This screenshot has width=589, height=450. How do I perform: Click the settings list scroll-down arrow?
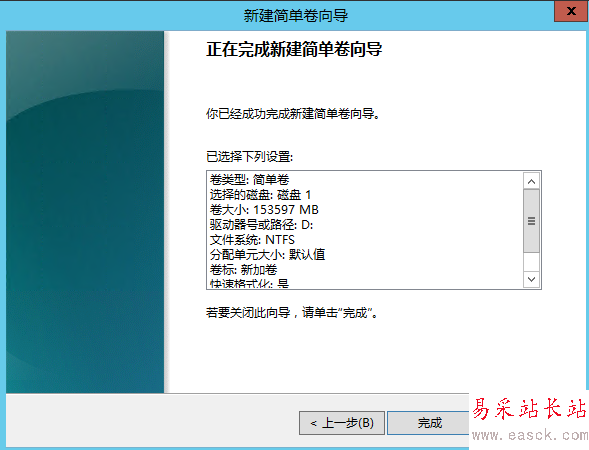(x=531, y=279)
